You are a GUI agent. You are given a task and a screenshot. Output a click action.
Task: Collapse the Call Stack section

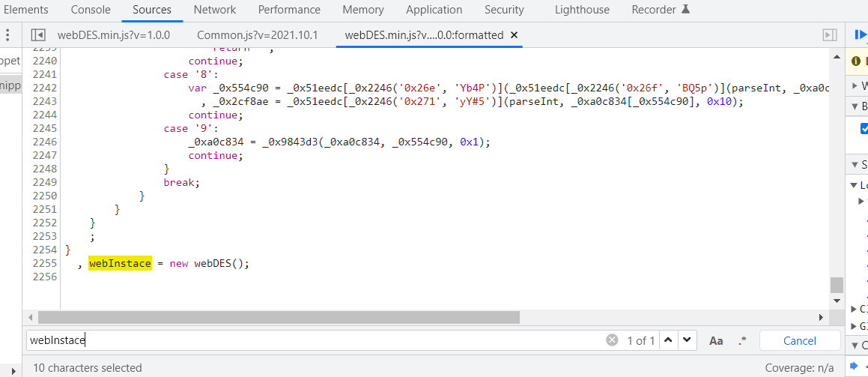(853, 346)
